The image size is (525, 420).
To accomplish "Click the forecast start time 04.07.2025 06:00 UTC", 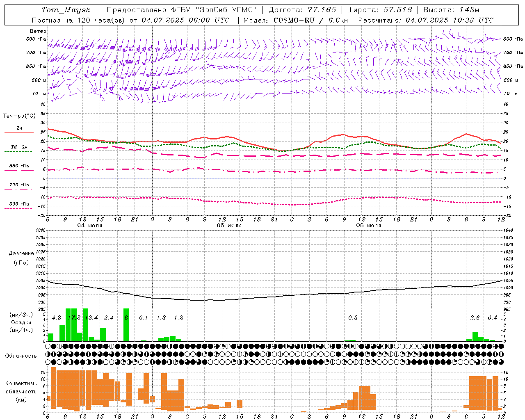I will click(x=185, y=20).
